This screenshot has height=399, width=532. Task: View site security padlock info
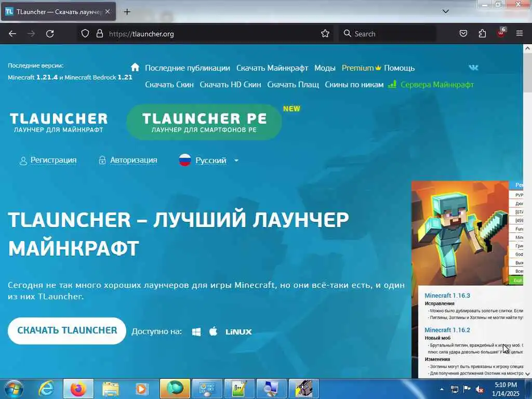click(99, 33)
